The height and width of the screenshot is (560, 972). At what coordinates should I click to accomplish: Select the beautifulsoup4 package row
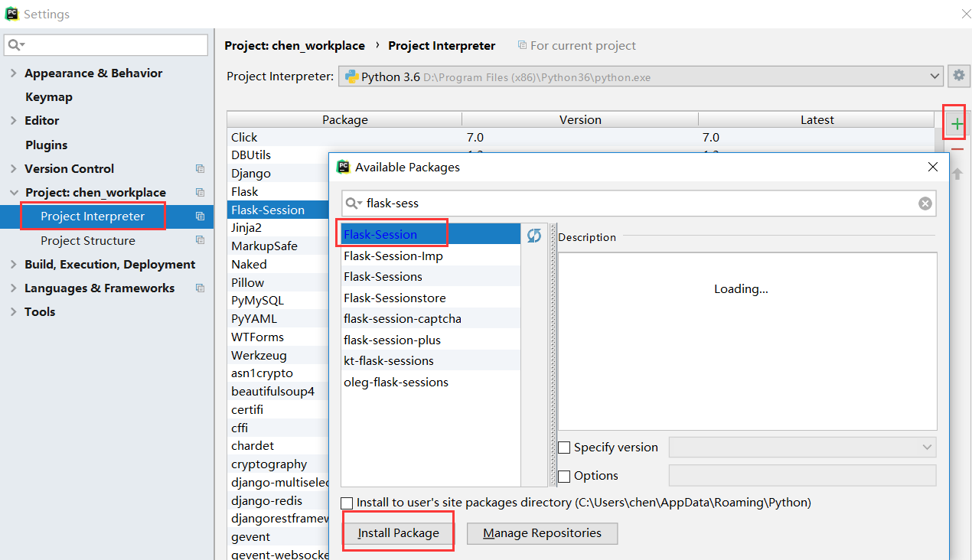[x=279, y=391]
